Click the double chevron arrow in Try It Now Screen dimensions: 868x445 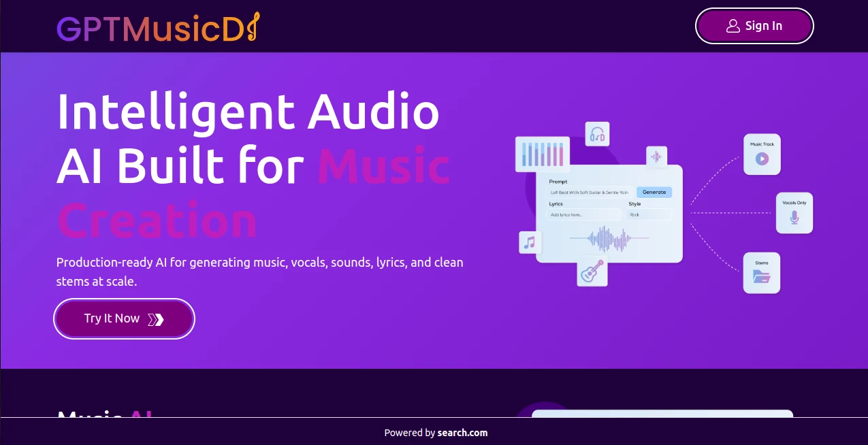[x=156, y=319]
